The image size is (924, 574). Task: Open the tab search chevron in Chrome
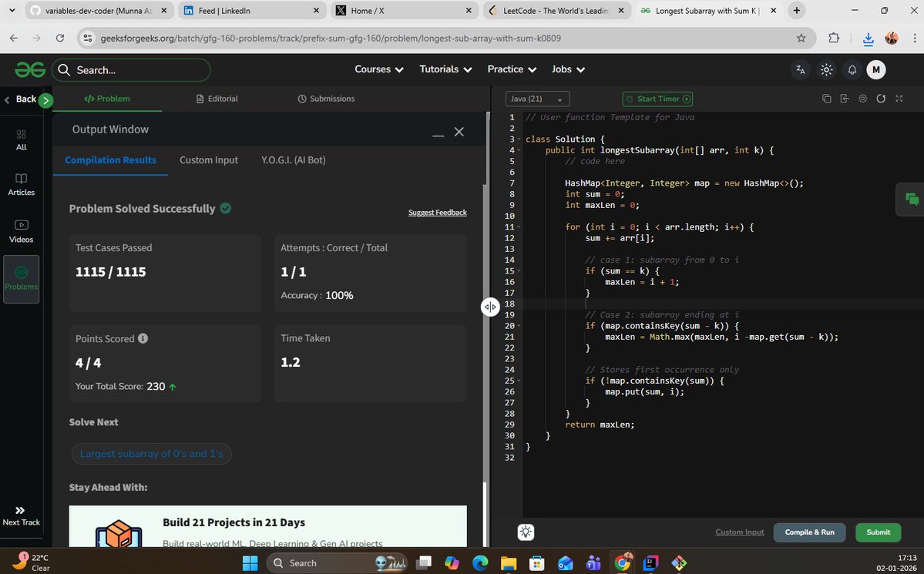tap(12, 11)
